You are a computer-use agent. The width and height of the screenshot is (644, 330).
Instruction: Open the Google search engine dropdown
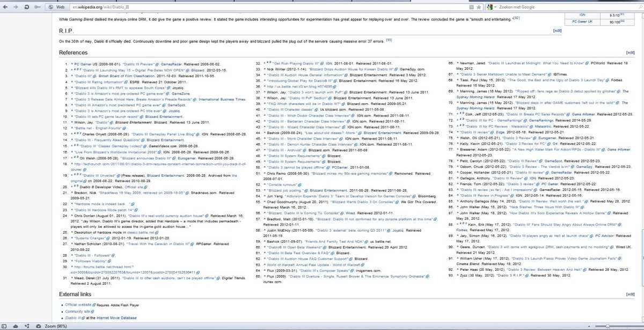pos(492,7)
